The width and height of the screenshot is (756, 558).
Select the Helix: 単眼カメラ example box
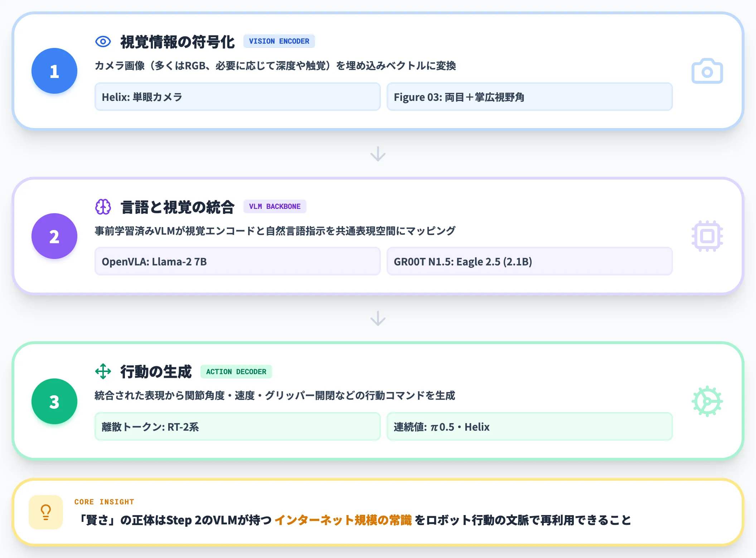237,97
